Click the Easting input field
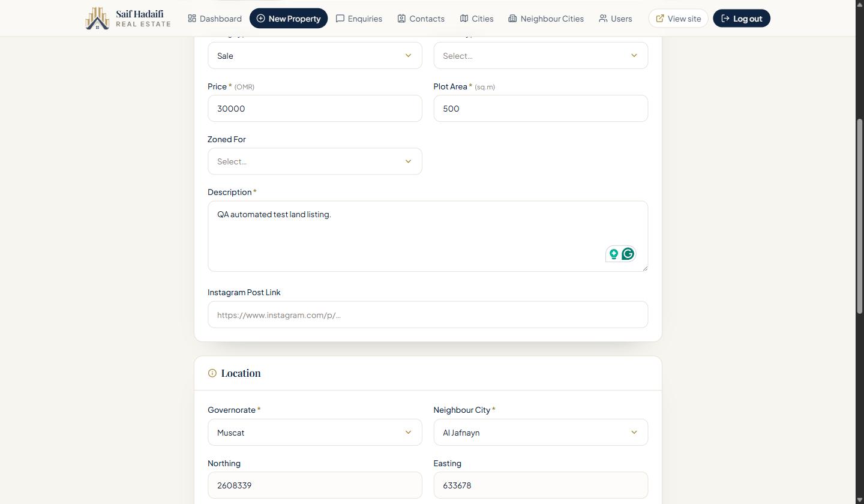The width and height of the screenshot is (864, 504). point(541,485)
